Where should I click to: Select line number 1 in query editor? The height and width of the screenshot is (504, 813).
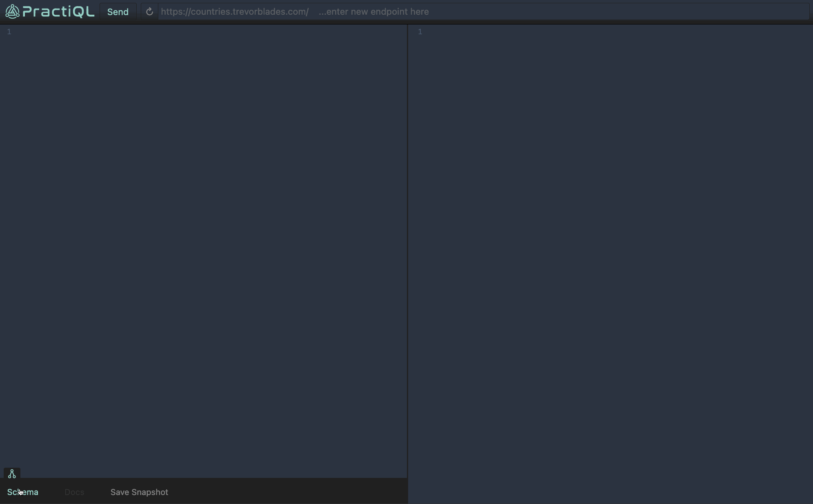[x=9, y=32]
